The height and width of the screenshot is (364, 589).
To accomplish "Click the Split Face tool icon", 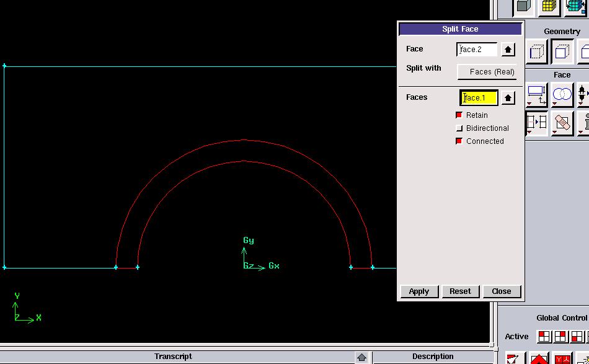I will pos(536,122).
